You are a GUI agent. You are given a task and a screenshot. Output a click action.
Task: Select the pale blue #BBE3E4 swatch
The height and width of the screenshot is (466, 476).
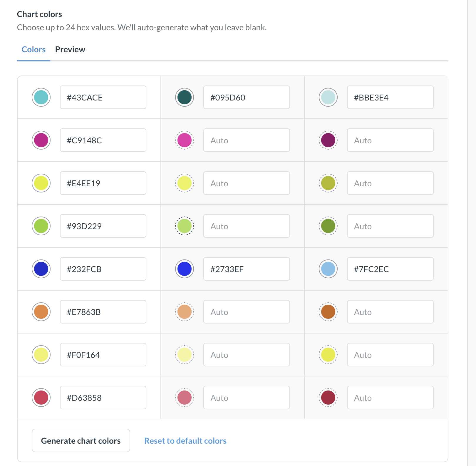328,97
